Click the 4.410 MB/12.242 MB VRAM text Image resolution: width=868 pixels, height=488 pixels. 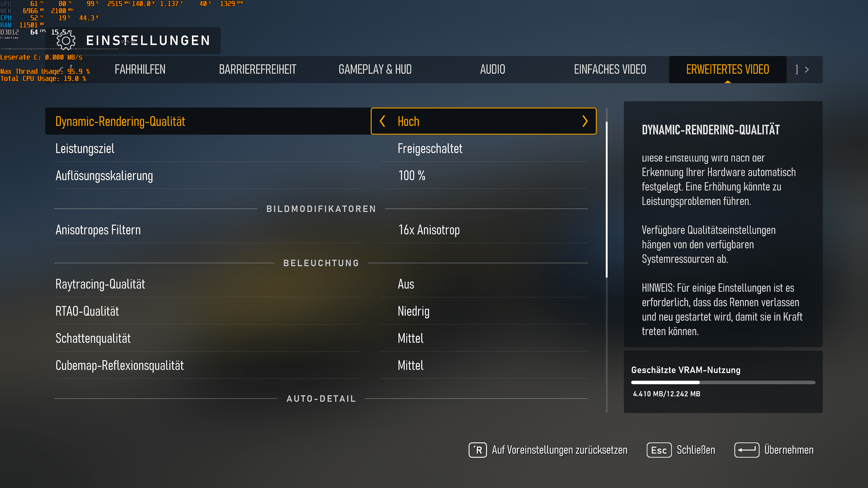click(666, 394)
